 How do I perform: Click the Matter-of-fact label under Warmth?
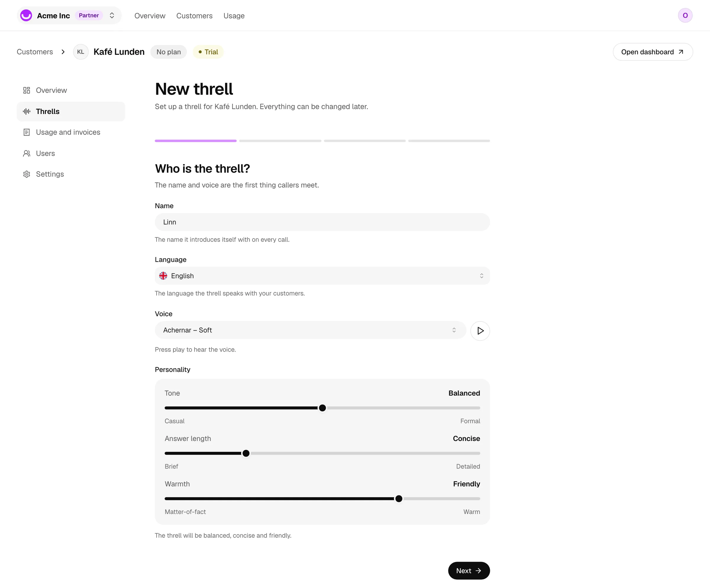pos(185,512)
